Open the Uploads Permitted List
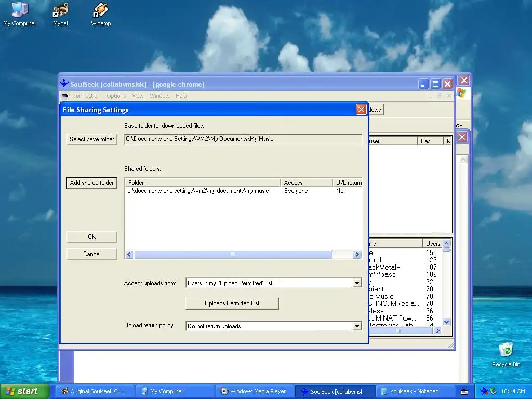 coord(232,303)
